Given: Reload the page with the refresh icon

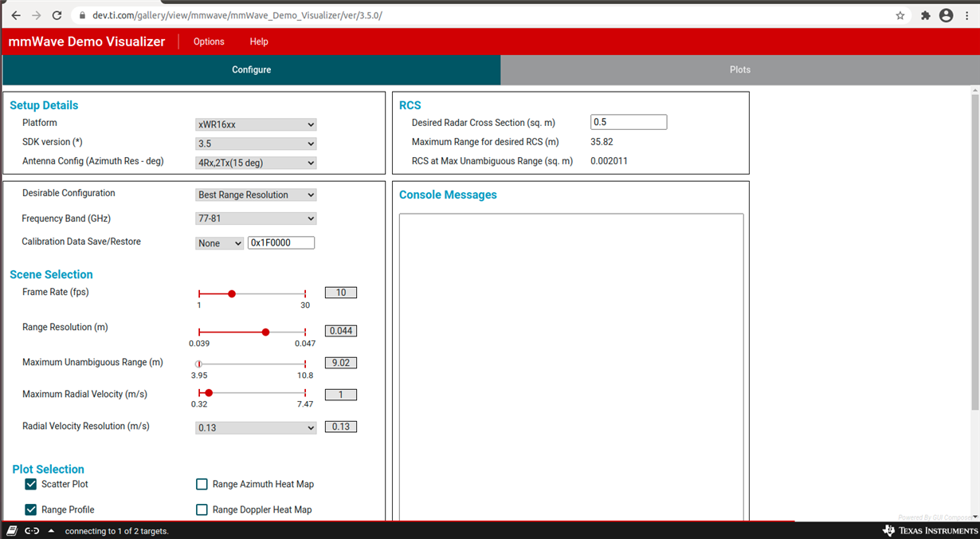Looking at the screenshot, I should (57, 15).
